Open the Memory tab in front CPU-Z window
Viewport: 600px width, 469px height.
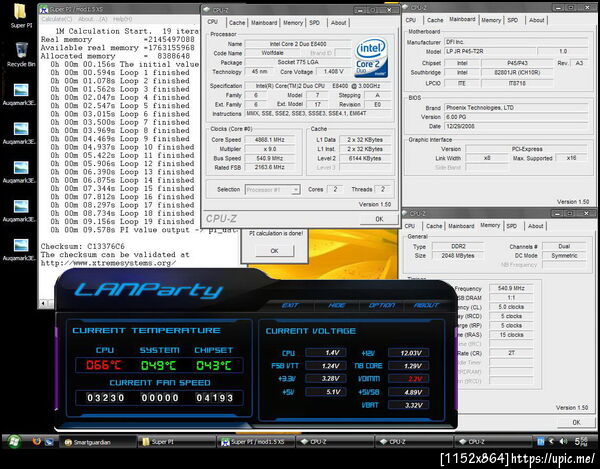(x=293, y=23)
